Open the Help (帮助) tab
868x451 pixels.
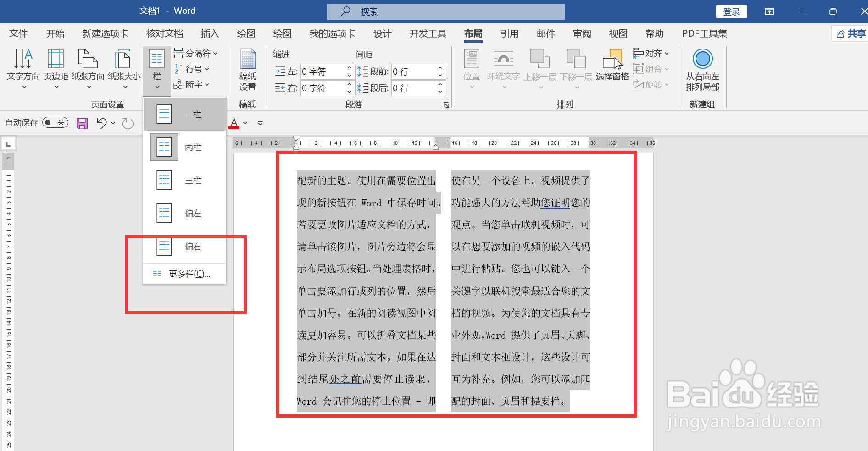pos(654,33)
